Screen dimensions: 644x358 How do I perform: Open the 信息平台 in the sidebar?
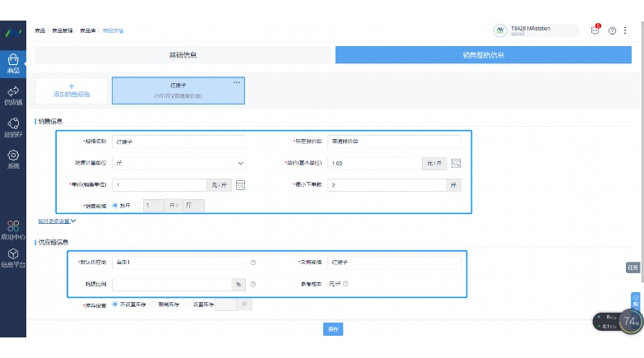click(13, 258)
